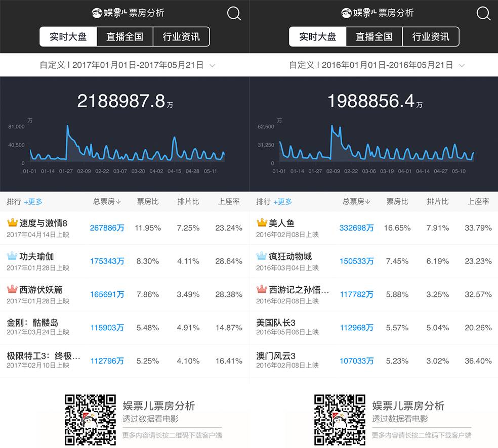The height and width of the screenshot is (448, 498).
Task: Click the 175343万 box office value
Action: (107, 261)
